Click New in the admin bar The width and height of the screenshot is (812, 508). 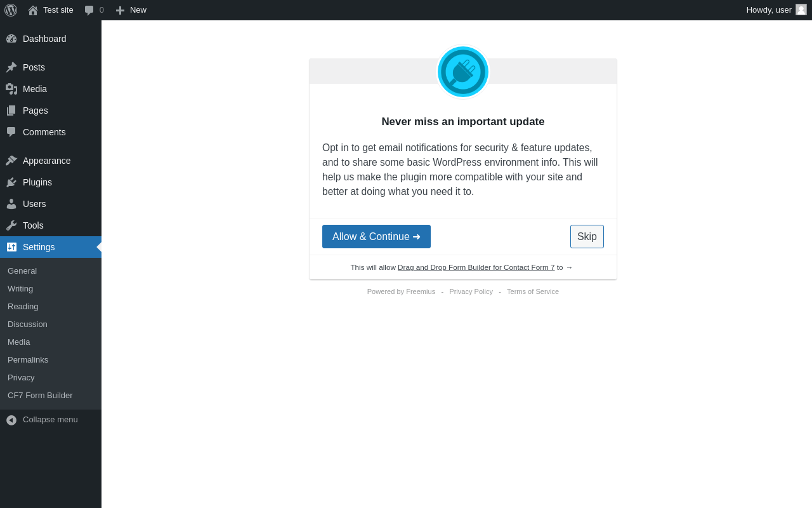[138, 10]
